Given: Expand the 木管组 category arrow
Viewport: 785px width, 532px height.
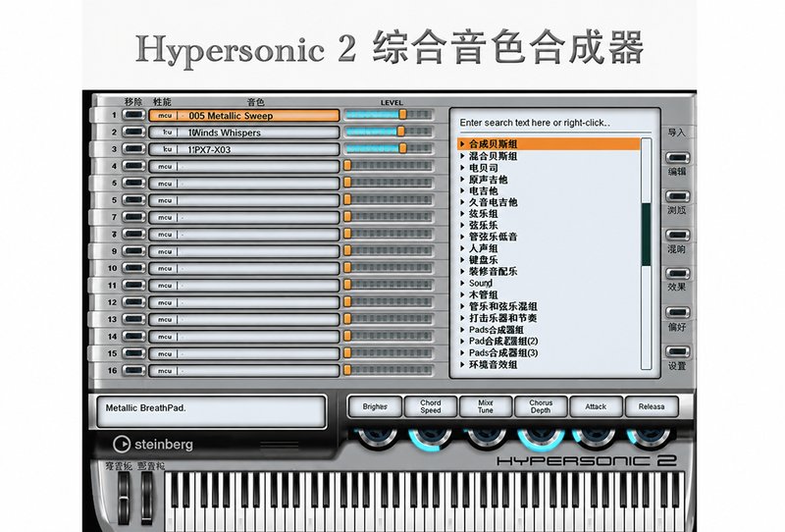Looking at the screenshot, I should [462, 295].
